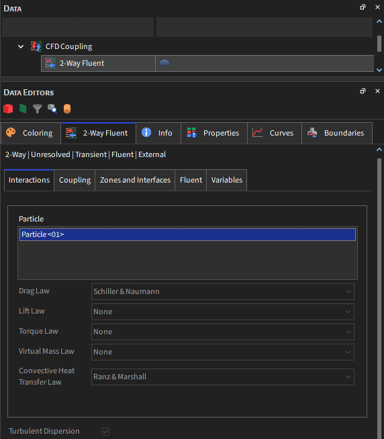Open the Info tab
The width and height of the screenshot is (384, 439).
[x=158, y=133]
